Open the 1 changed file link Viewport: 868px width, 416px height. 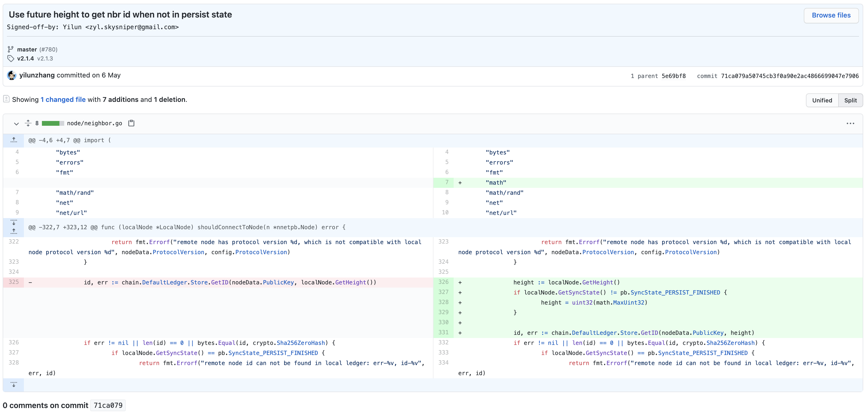pyautogui.click(x=63, y=99)
